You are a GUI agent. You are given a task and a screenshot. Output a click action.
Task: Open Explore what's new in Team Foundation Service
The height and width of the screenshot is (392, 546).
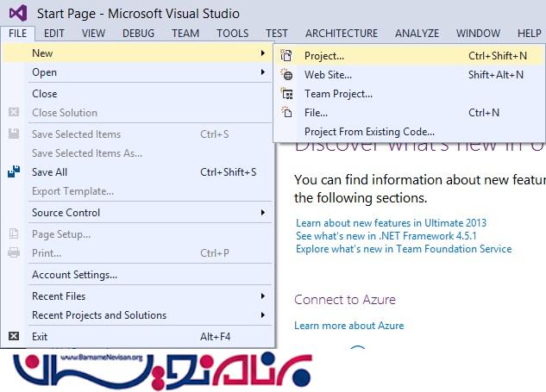[403, 249]
